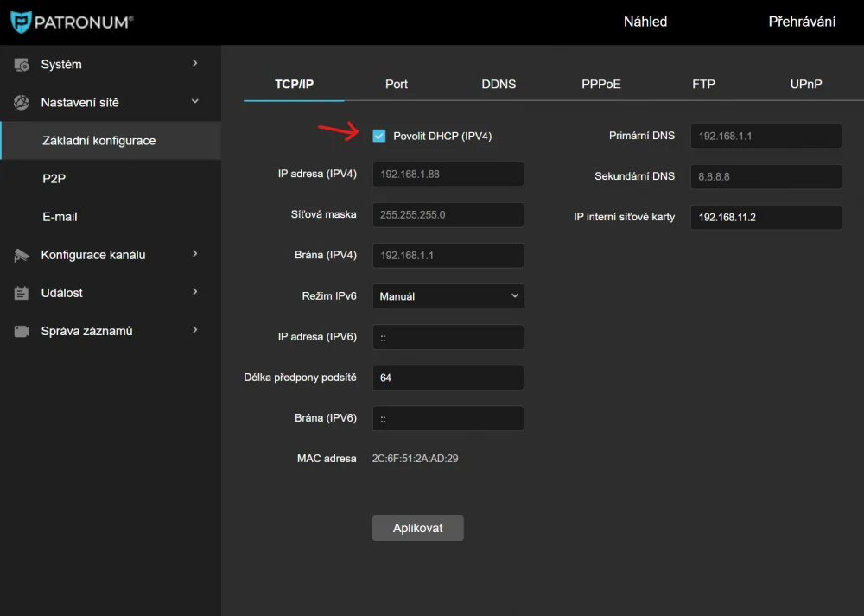Open the PPPoE tab
The width and height of the screenshot is (864, 616).
tap(601, 84)
